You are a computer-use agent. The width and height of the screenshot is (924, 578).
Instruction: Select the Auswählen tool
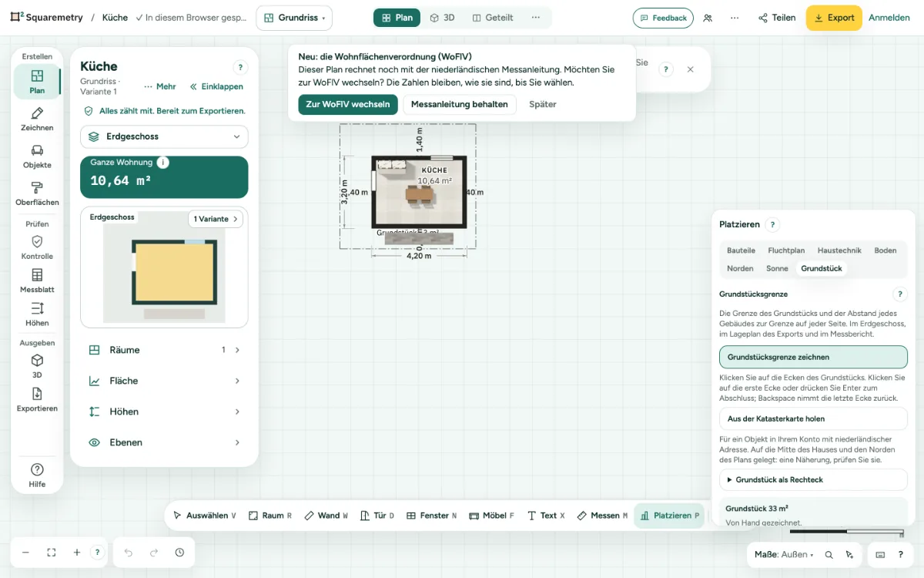[x=204, y=516]
